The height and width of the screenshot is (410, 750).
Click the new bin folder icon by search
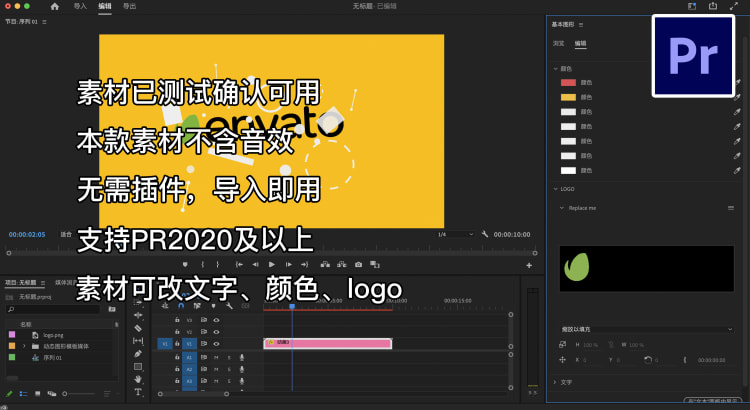click(x=112, y=310)
